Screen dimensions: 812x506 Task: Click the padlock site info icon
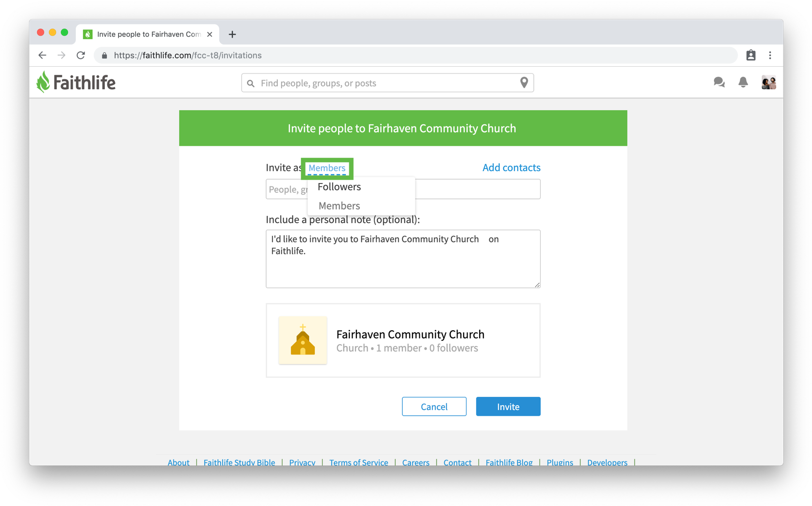[x=104, y=56]
